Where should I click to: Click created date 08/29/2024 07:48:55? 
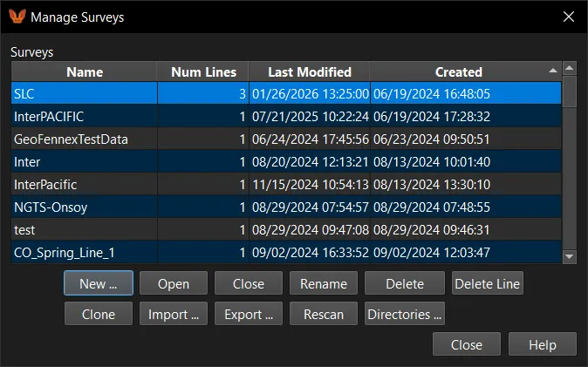point(432,207)
